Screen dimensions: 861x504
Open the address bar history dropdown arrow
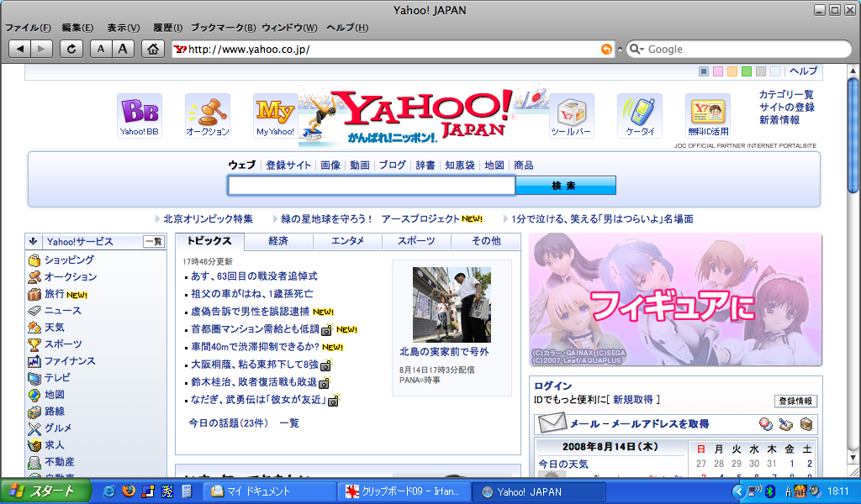click(x=620, y=50)
